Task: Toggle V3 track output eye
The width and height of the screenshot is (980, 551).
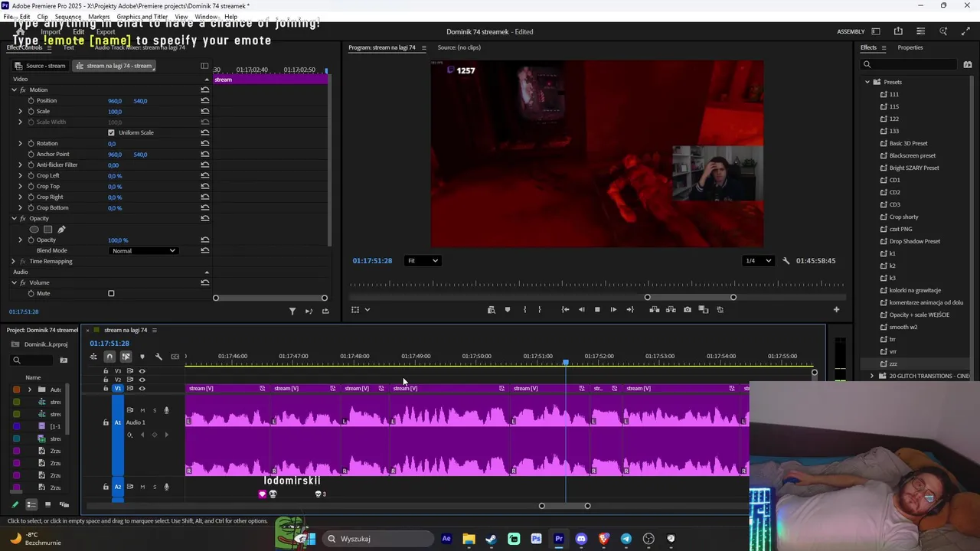Action: (x=142, y=371)
